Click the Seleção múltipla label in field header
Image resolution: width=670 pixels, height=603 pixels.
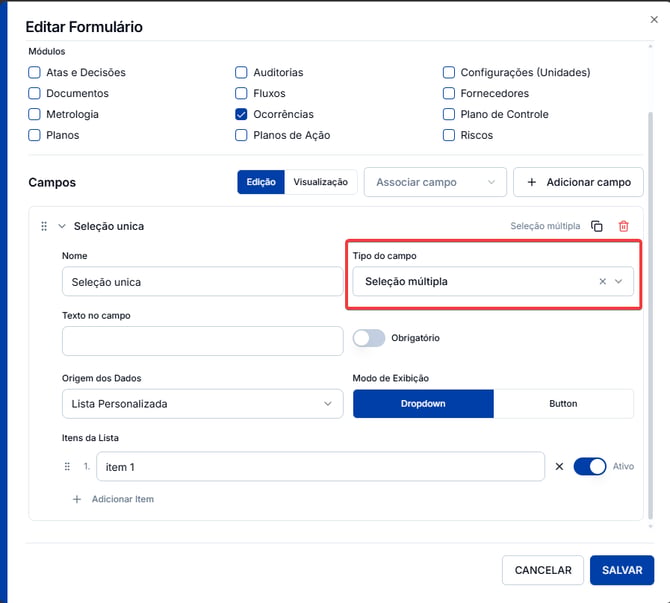545,226
